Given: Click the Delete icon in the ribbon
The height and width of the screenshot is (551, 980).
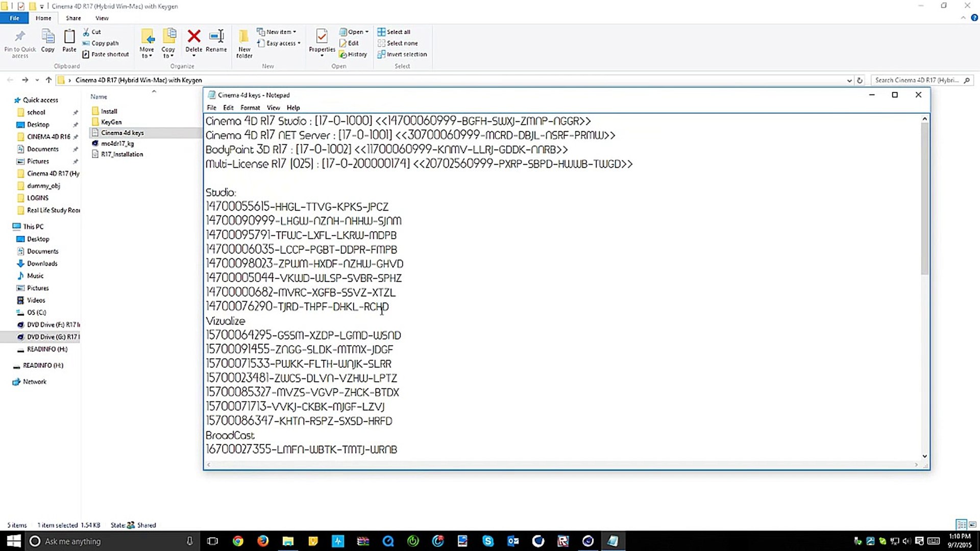Looking at the screenshot, I should [x=193, y=37].
